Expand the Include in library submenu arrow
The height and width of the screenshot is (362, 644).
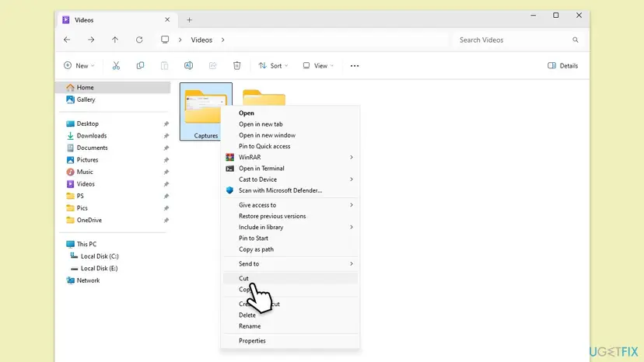352,227
